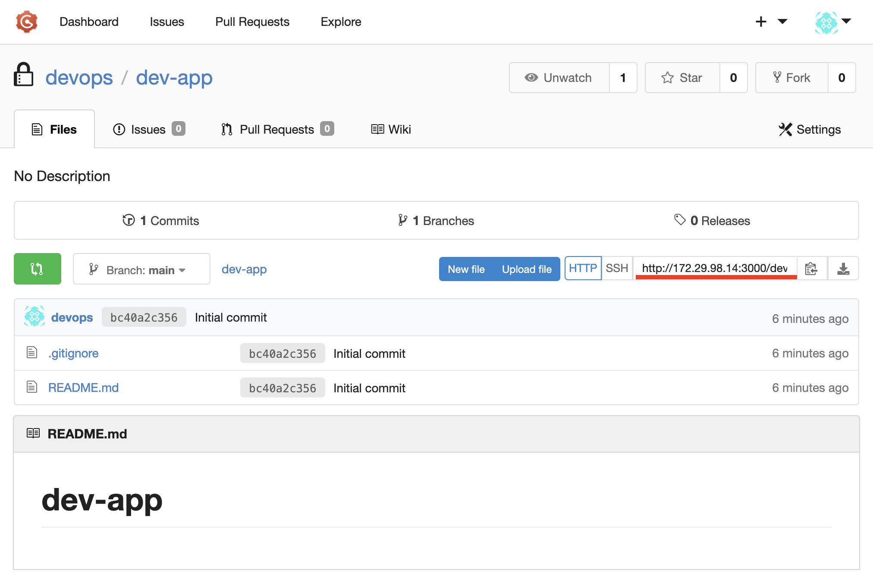This screenshot has width=873, height=588.
Task: Click the plus create-new icon
Action: [x=761, y=22]
